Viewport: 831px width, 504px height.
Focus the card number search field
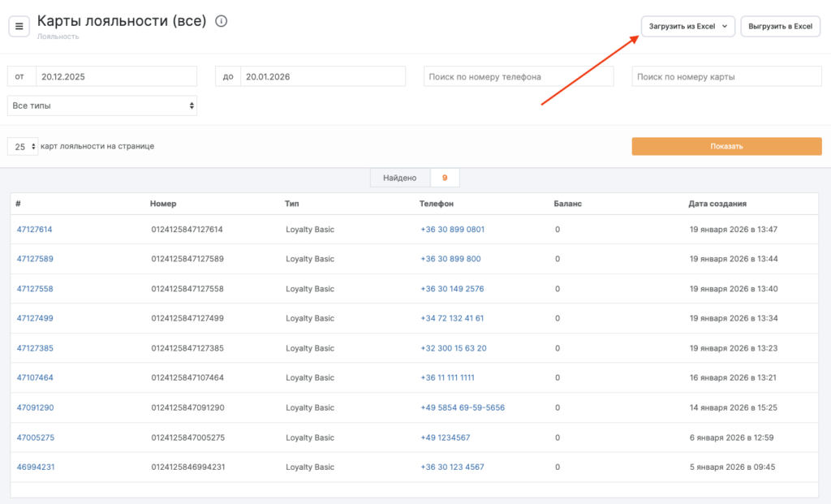726,76
